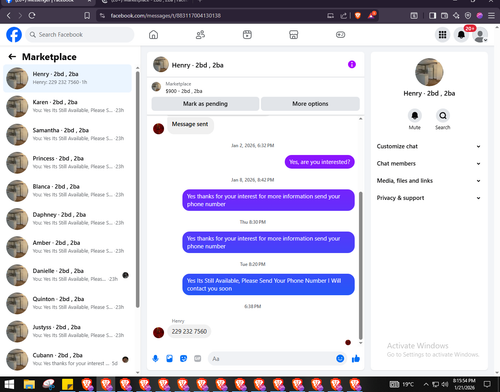Open taskbar volume speaker icon
Image resolution: width=500 pixels, height=392 pixels.
click(x=445, y=384)
